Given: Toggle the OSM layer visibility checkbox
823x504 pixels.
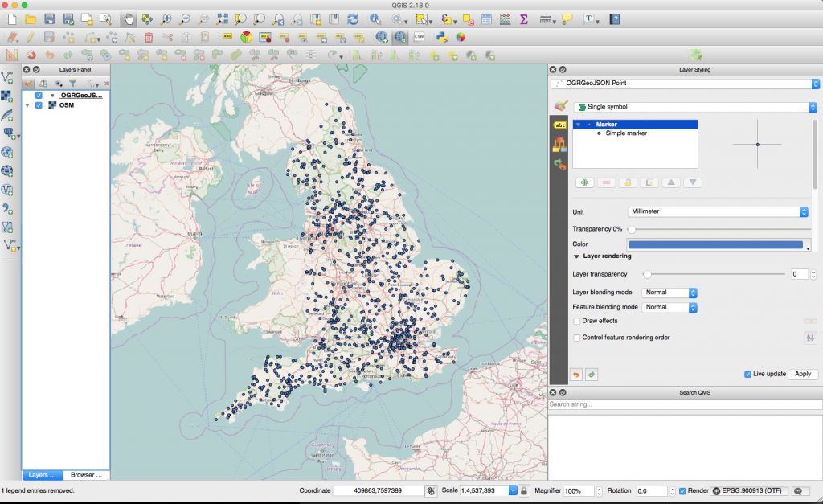Looking at the screenshot, I should 39,105.
